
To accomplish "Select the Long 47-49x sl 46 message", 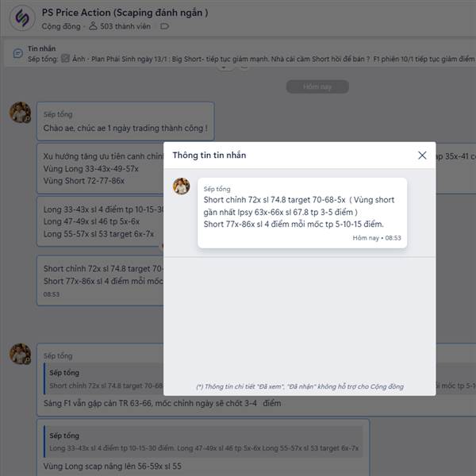I will click(x=91, y=221).
